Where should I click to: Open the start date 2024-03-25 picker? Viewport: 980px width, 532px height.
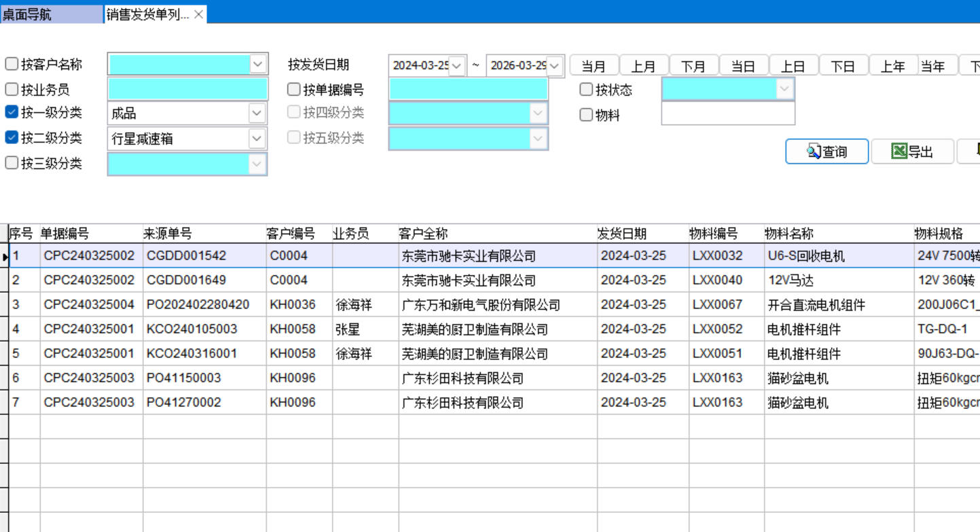pyautogui.click(x=457, y=66)
